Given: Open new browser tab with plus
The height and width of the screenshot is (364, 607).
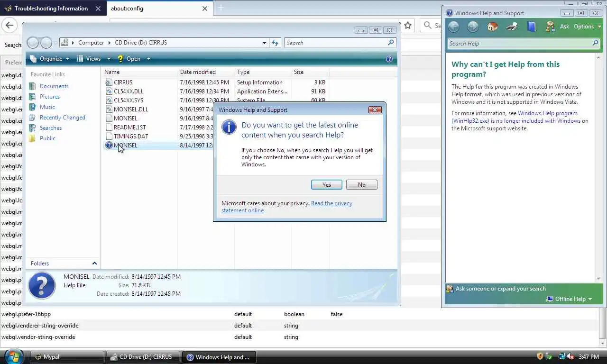Looking at the screenshot, I should (221, 8).
